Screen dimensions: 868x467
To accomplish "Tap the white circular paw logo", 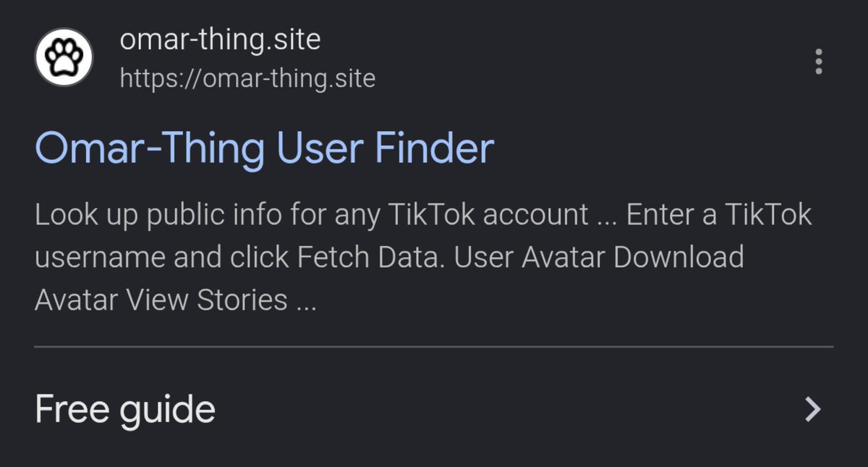I will [x=64, y=58].
